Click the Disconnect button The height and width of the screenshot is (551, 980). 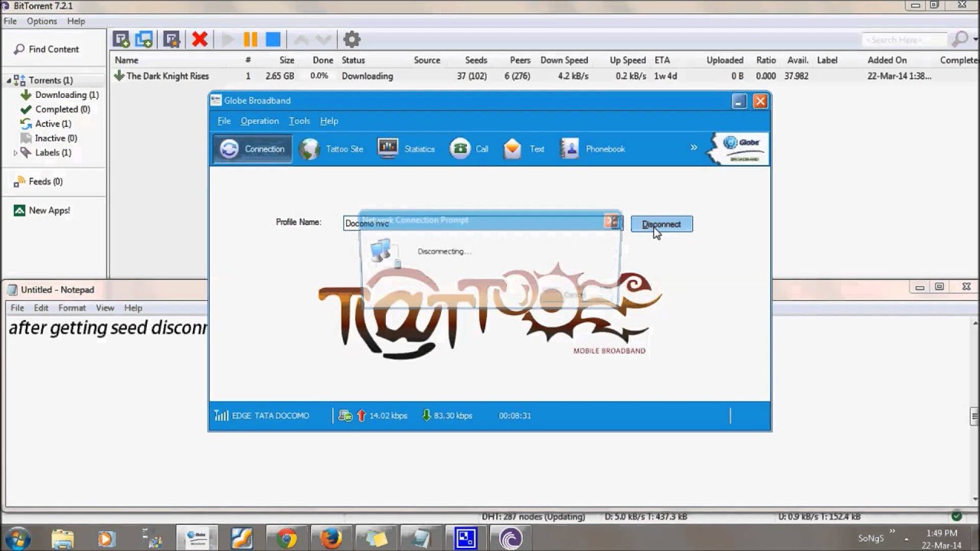661,224
